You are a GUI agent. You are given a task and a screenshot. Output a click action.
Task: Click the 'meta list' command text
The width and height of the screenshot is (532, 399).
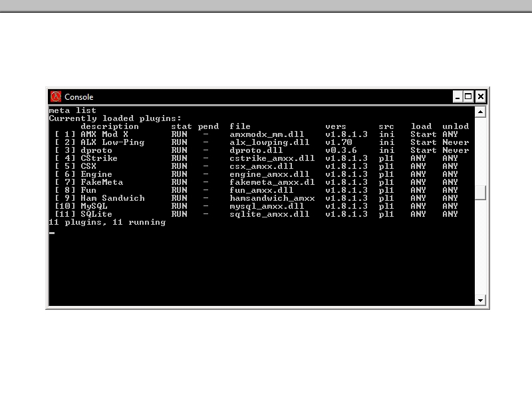pyautogui.click(x=72, y=110)
